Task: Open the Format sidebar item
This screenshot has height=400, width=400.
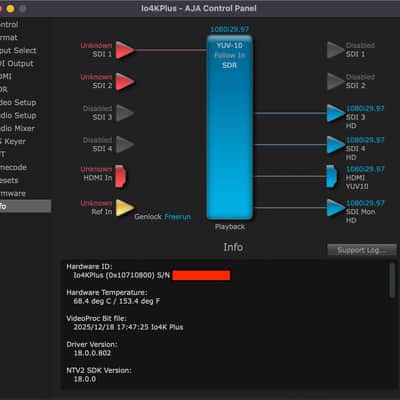Action: pos(9,37)
